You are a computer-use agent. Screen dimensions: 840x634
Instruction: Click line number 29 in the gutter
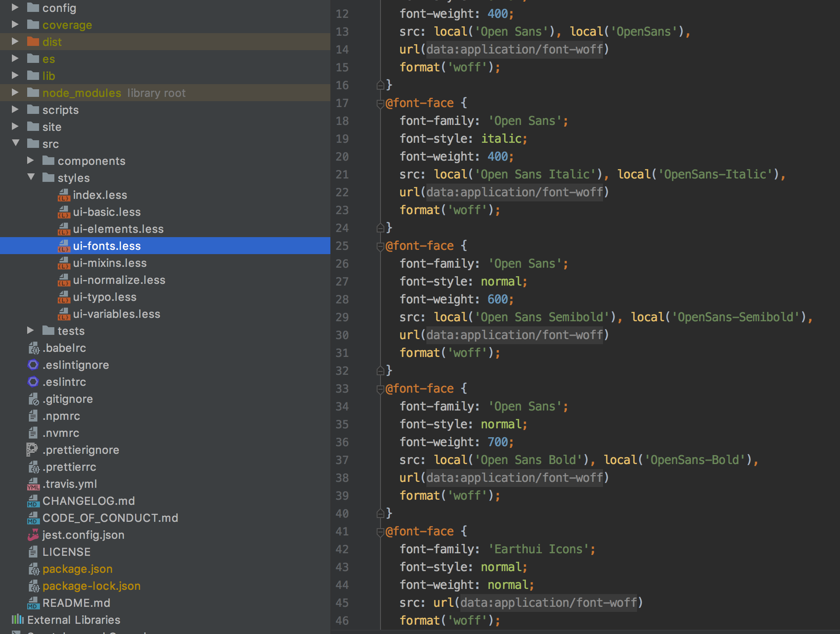point(342,317)
